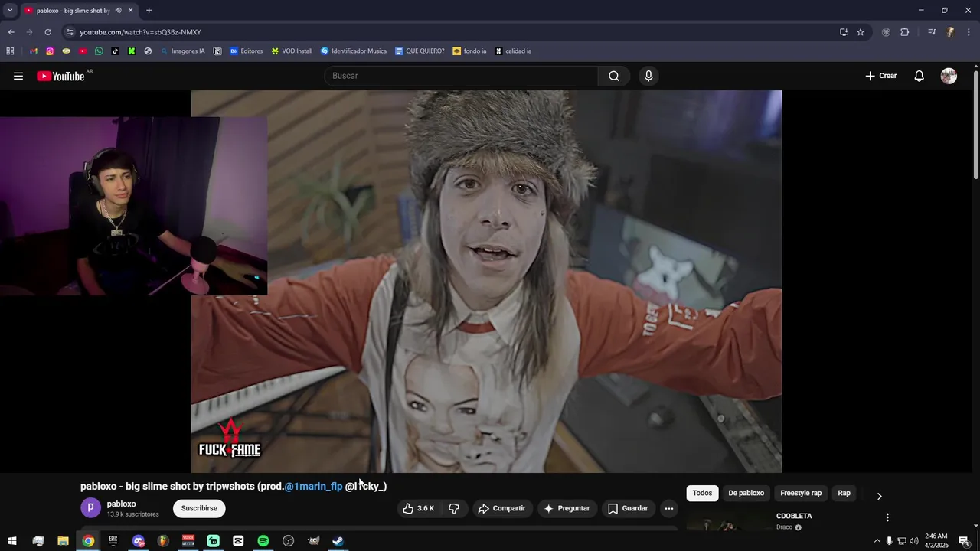Open more actions ellipsis beside Guardar
Screen dimensions: 980x551
tap(668, 508)
